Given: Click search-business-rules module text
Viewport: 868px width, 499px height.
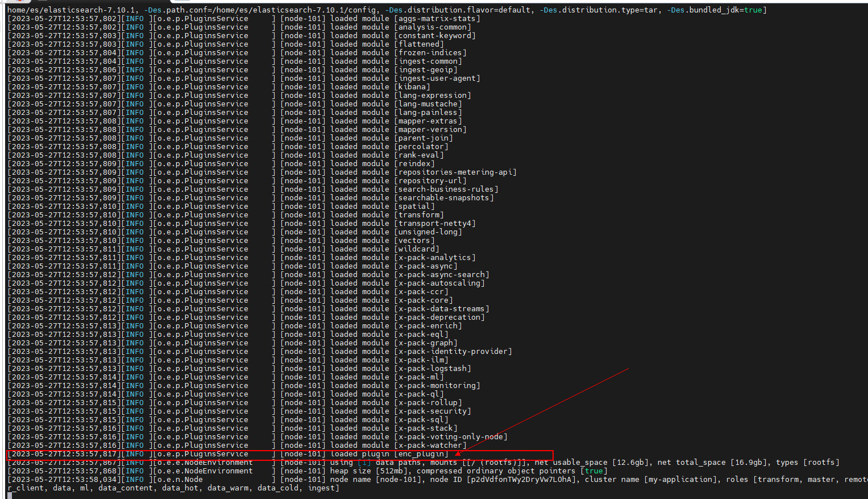Looking at the screenshot, I should click(x=446, y=189).
